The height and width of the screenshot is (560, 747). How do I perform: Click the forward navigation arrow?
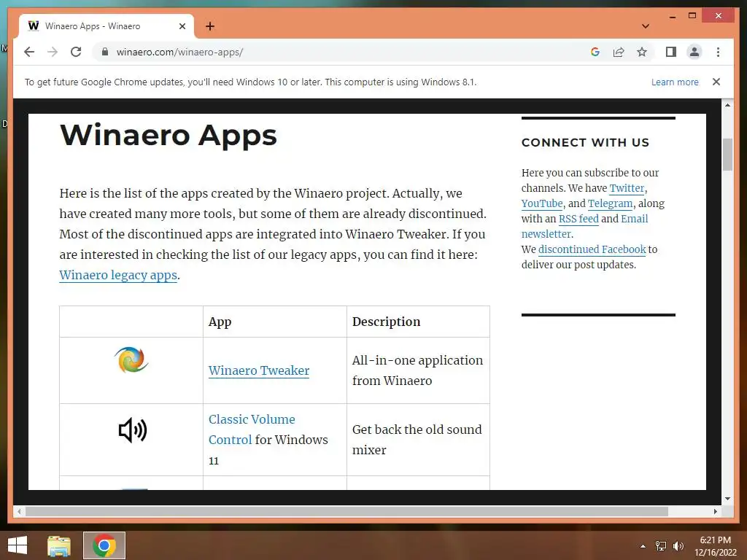click(x=53, y=52)
